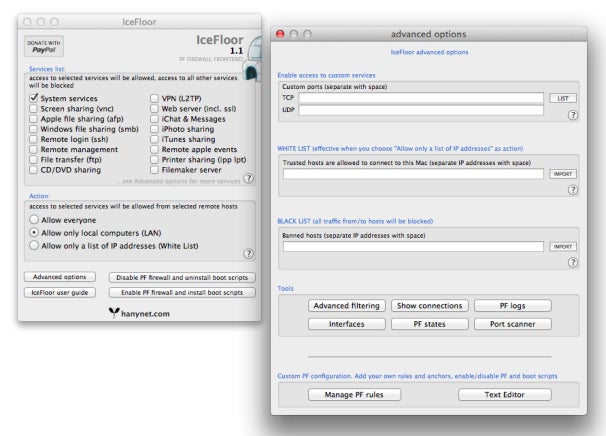The image size is (606, 436).
Task: Import banned hosts into Black List
Action: click(563, 247)
